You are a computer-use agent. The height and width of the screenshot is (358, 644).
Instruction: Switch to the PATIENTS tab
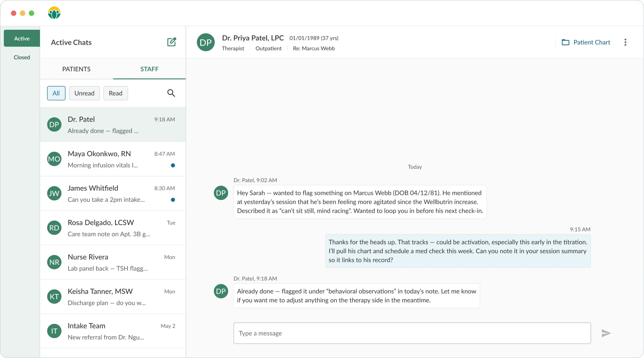tap(76, 69)
